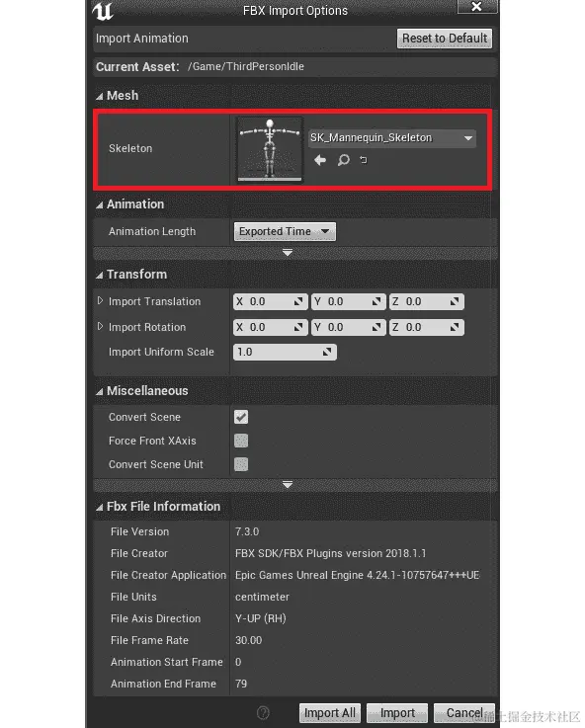Viewport: 585px width, 728px height.
Task: Reset Skeleton value with small arrow icon
Action: 363,160
